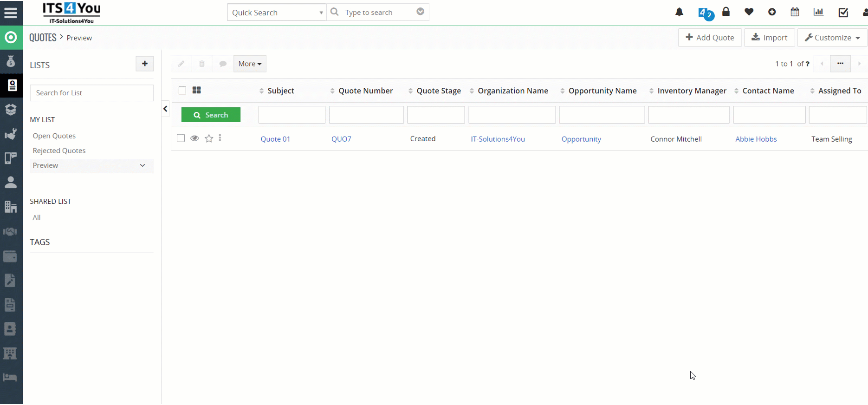Click the lock icon in top bar
Screen dimensions: 868x405
[x=726, y=12]
